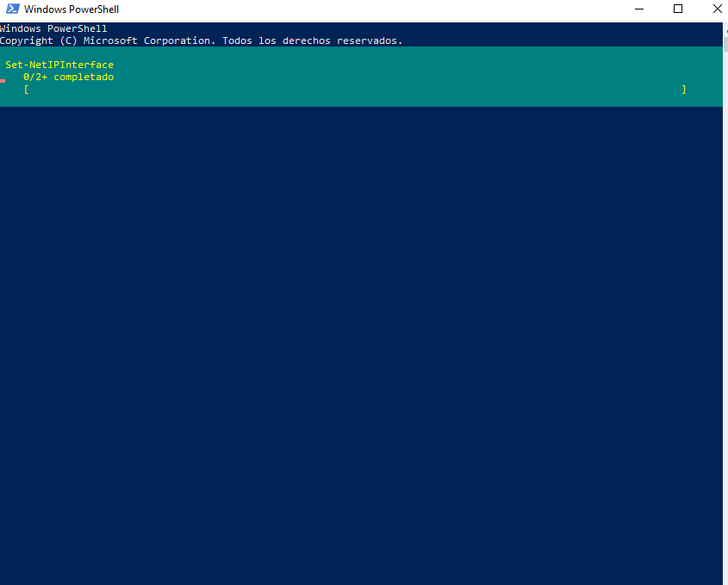The image size is (728, 585).
Task: Click the '0/2+ completado' status text
Action: click(x=69, y=77)
